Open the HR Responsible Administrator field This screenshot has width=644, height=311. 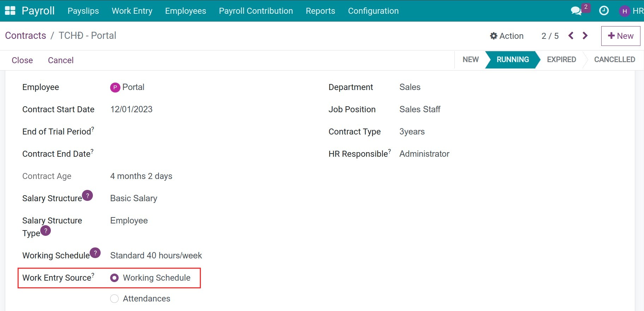(x=424, y=154)
